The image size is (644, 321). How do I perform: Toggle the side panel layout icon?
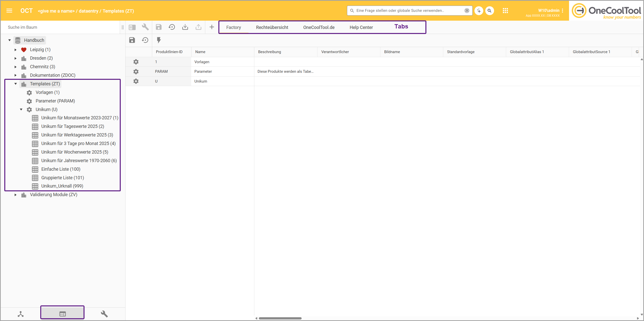click(132, 27)
